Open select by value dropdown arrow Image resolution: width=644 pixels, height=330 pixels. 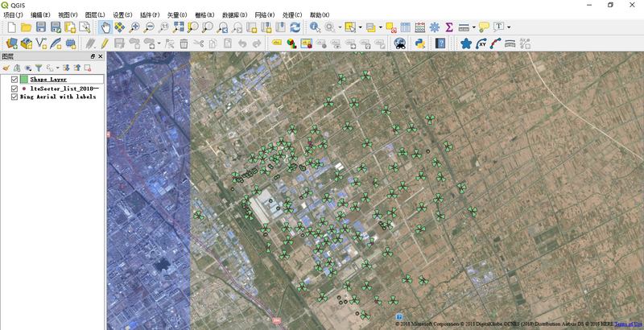click(x=380, y=27)
